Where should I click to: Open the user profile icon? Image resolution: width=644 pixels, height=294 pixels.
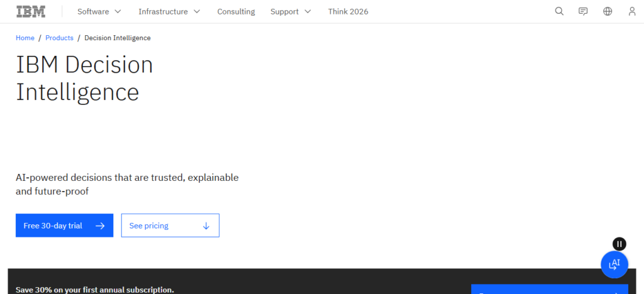click(x=632, y=11)
